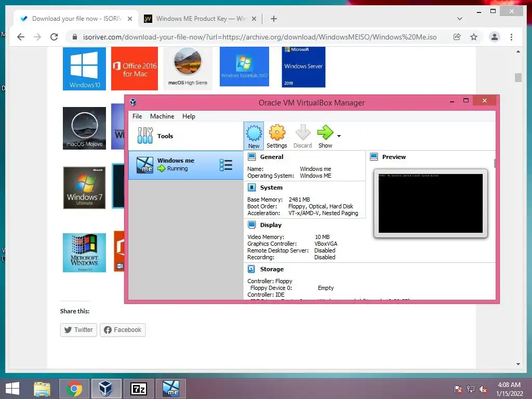Go back in Chrome
This screenshot has width=532, height=399.
[21, 37]
